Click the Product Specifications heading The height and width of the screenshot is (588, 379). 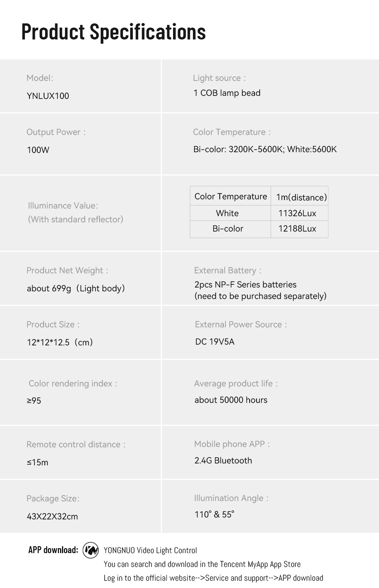(x=113, y=32)
